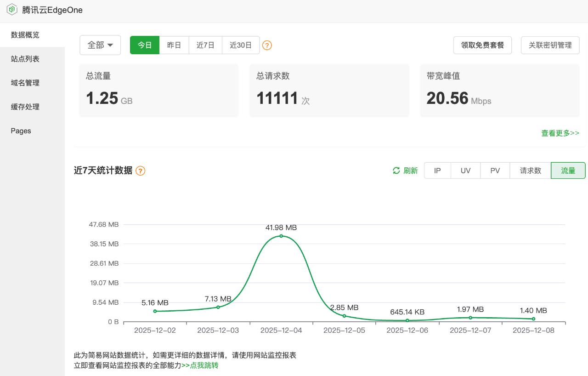This screenshot has height=376, width=588.
Task: Switch to the 昨日 time range tab
Action: coord(174,45)
